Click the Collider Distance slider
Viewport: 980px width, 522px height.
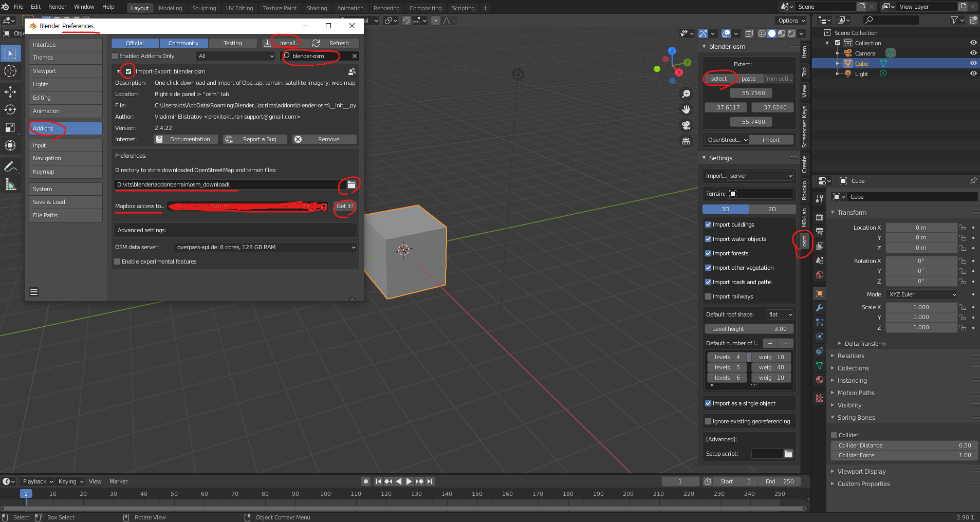904,445
